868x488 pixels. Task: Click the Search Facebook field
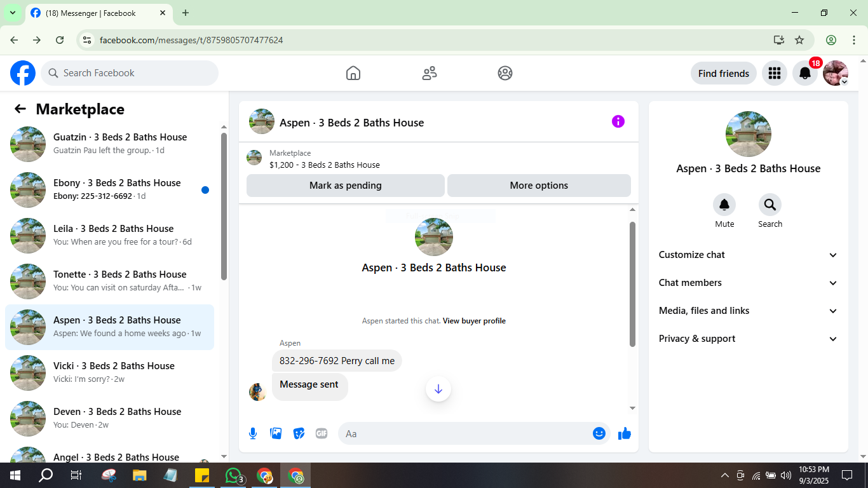(130, 73)
